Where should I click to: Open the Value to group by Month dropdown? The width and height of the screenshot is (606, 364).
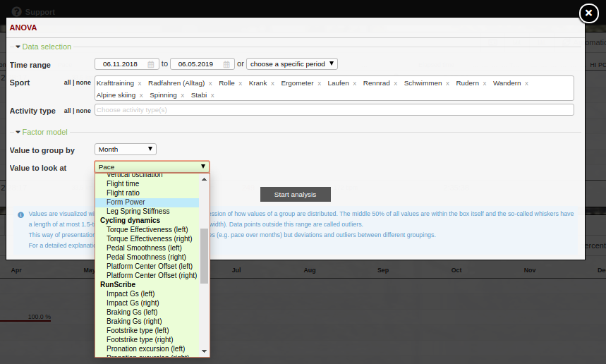126,149
